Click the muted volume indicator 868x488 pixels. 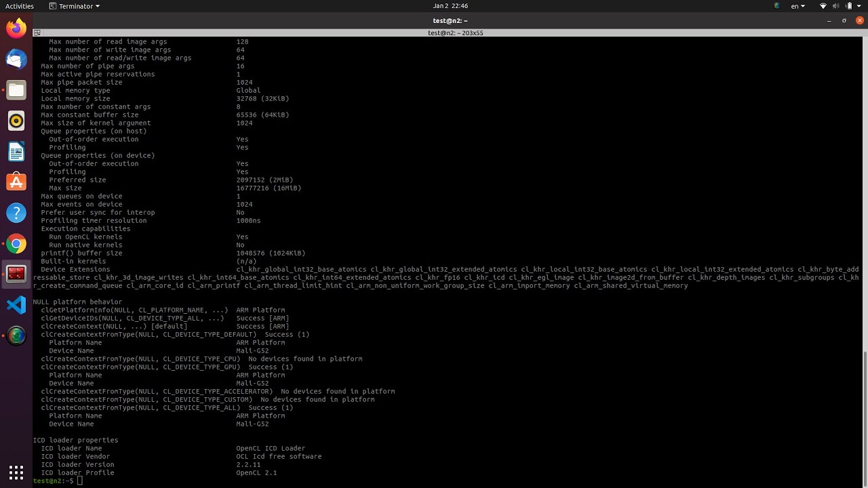click(x=837, y=6)
